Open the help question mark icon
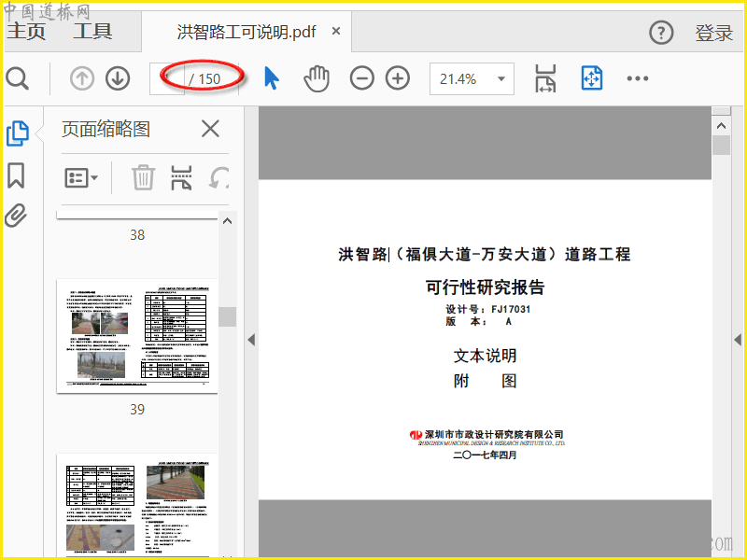The width and height of the screenshot is (747, 560). (661, 33)
